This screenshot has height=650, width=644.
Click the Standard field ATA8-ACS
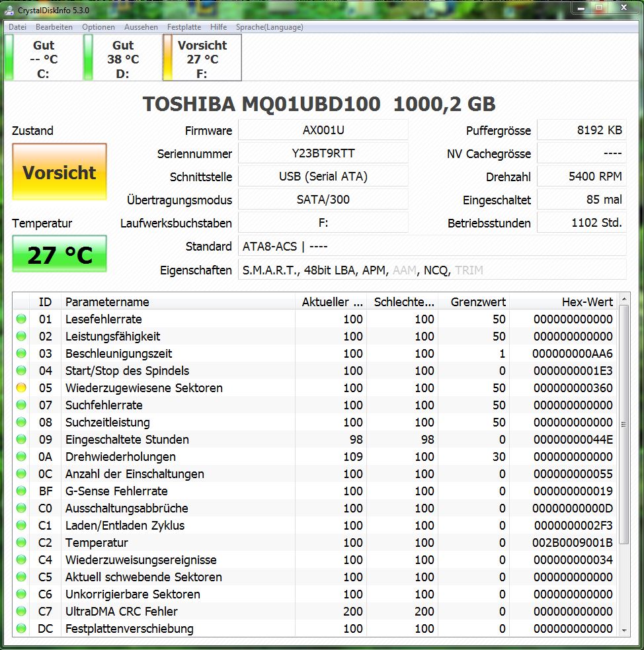point(432,246)
